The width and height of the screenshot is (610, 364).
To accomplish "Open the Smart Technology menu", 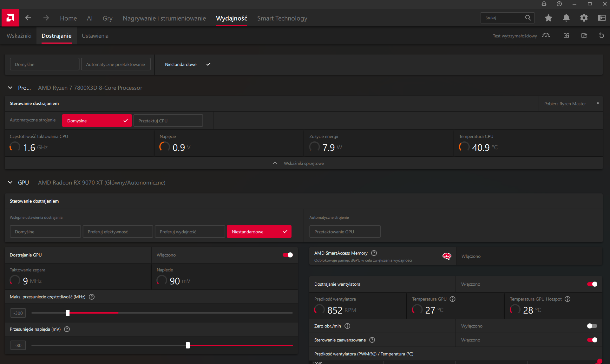I will coord(282,18).
